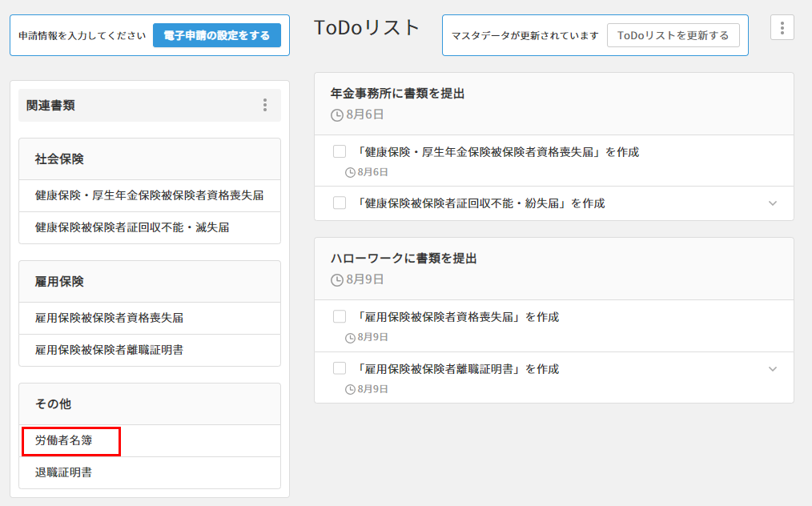Check 「健康保険・厚生年金保険被保険者資格喪失届」を作成 checkbox
This screenshot has width=812, height=506.
[x=340, y=151]
